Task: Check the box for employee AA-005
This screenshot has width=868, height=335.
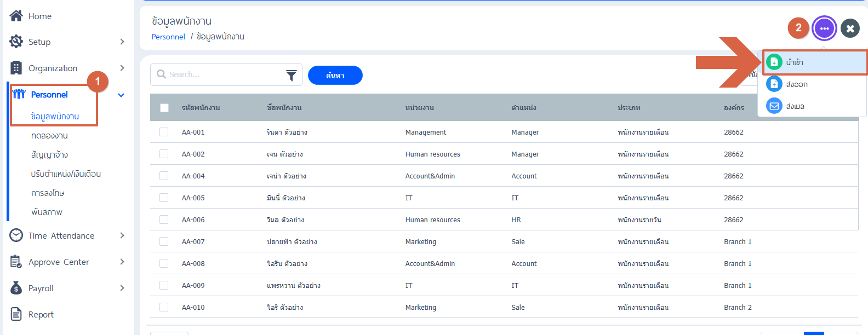Action: tap(164, 198)
